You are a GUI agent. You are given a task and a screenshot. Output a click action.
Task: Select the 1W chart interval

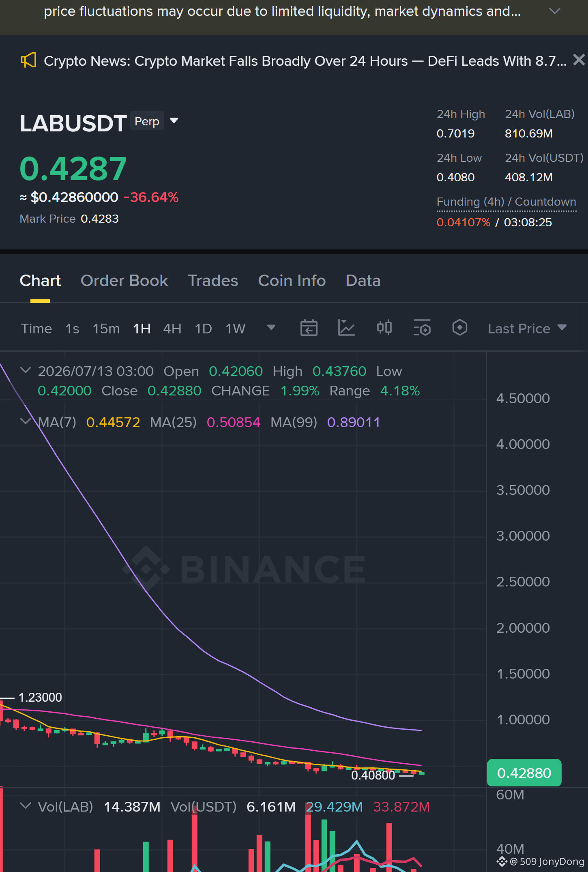235,329
